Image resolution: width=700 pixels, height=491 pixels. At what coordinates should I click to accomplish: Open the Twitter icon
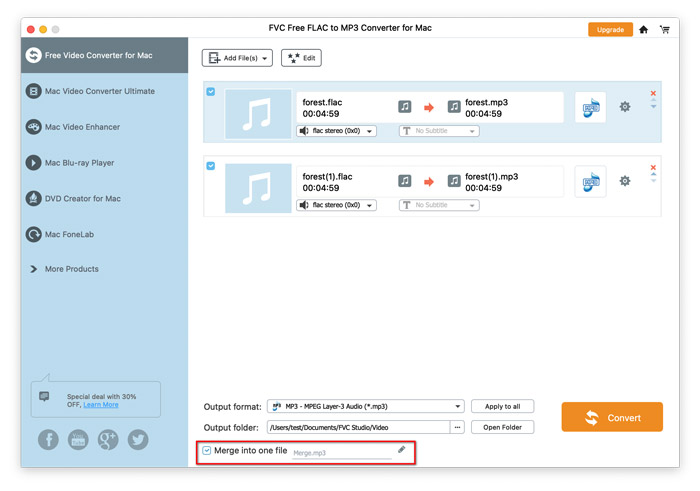coord(138,440)
